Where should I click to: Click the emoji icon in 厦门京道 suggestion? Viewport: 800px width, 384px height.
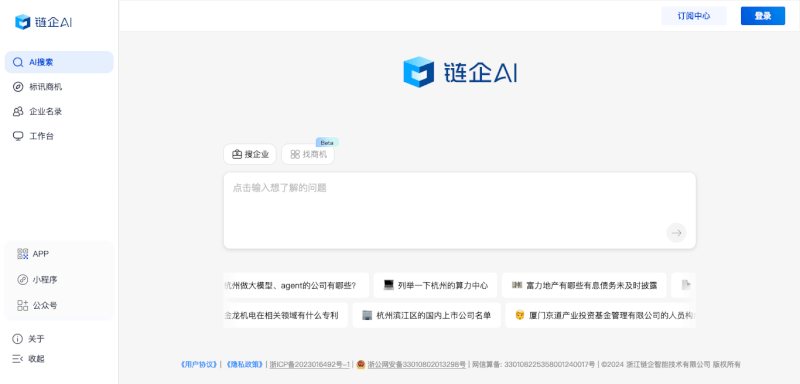520,315
